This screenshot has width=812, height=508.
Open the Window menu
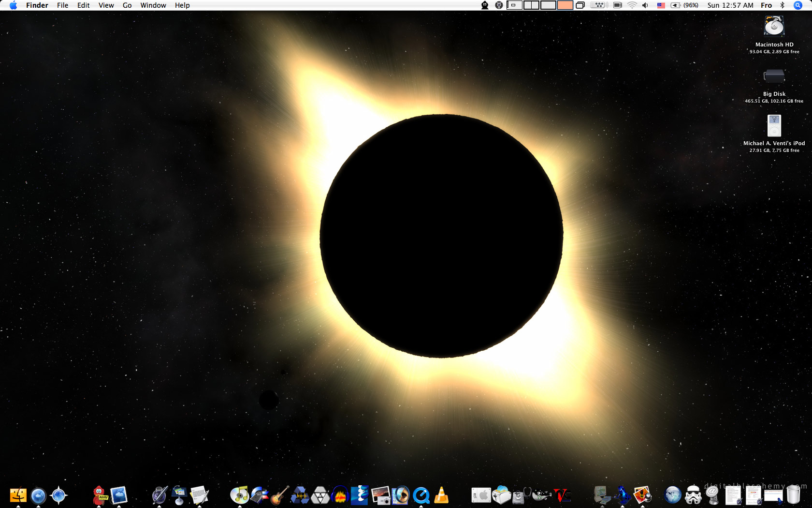point(153,5)
